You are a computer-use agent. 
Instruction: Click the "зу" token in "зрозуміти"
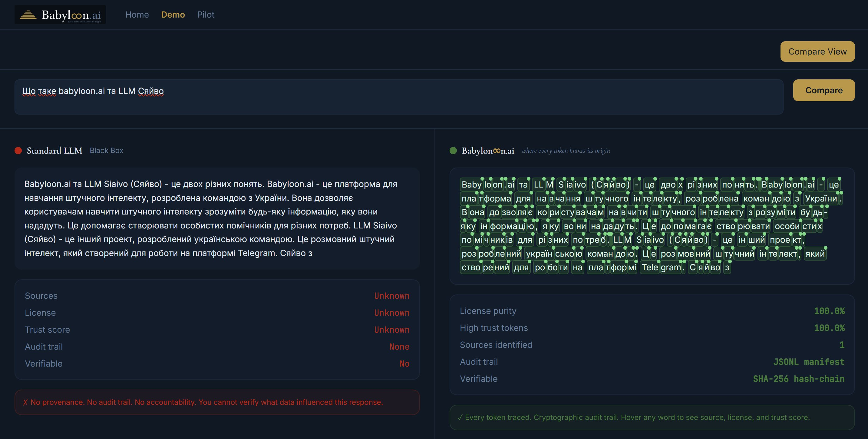coord(771,212)
